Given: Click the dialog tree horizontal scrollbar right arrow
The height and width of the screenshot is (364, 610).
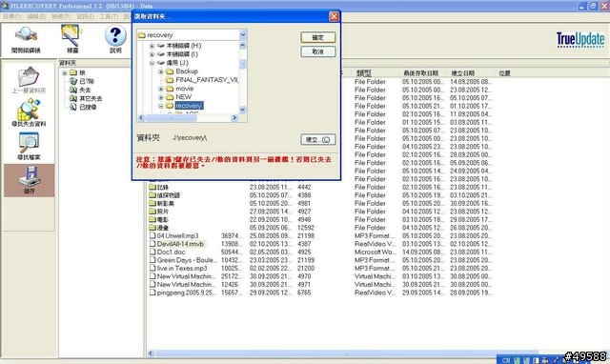Looking at the screenshot, I should point(234,117).
